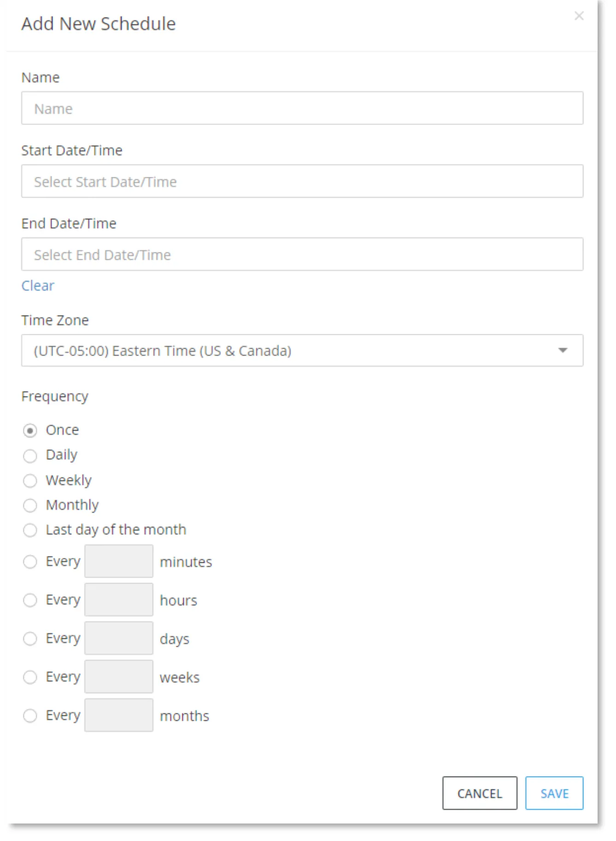The image size is (616, 841).
Task: Click the days interval input box
Action: click(119, 638)
